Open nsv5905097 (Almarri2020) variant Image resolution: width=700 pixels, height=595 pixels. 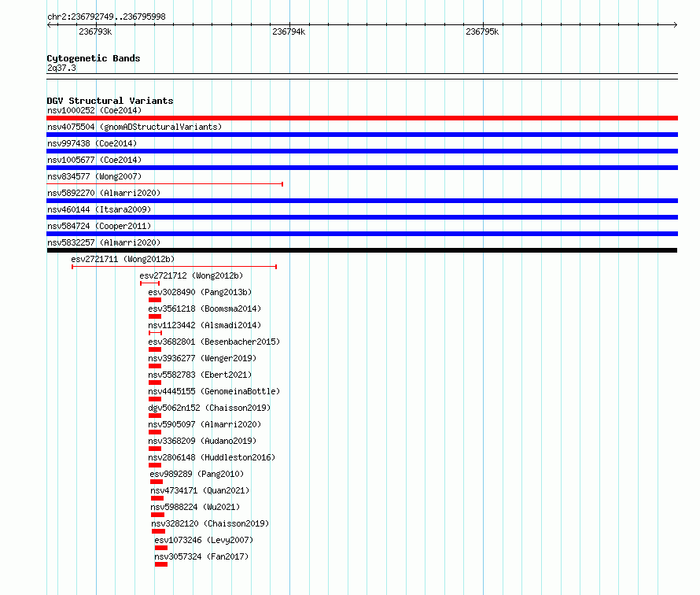pos(204,424)
